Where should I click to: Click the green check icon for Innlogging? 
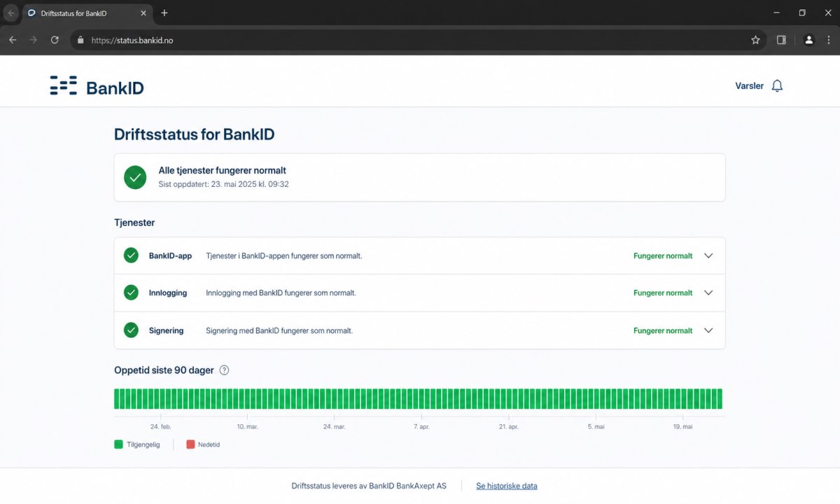click(131, 293)
